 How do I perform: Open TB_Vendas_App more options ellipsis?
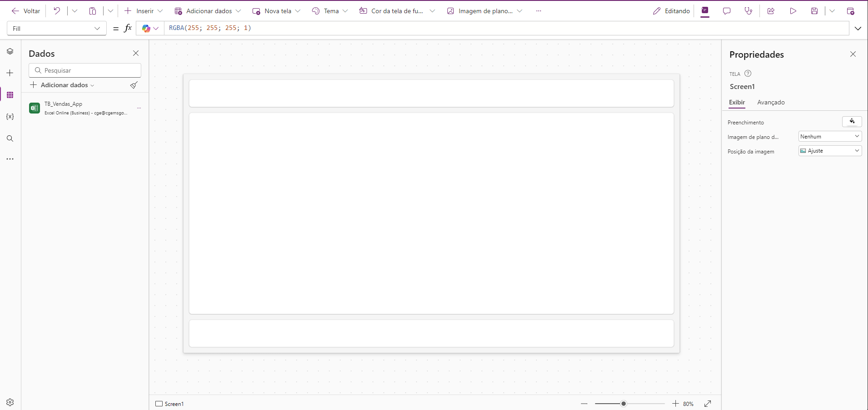[139, 108]
